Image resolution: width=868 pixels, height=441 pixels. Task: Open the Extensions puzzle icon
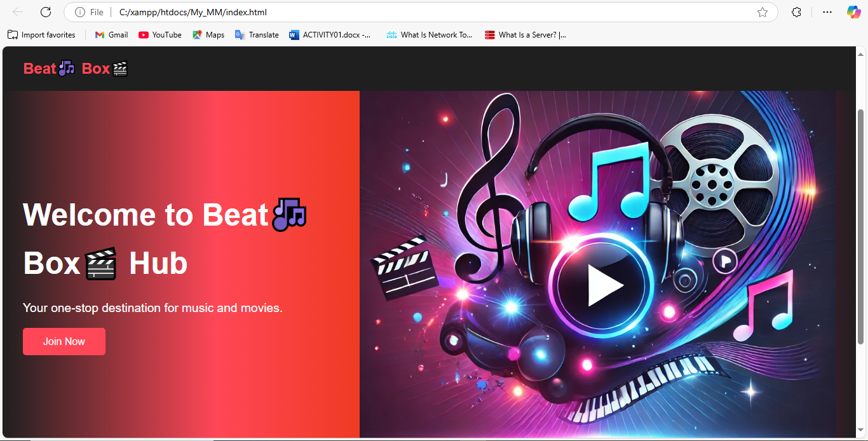(796, 12)
